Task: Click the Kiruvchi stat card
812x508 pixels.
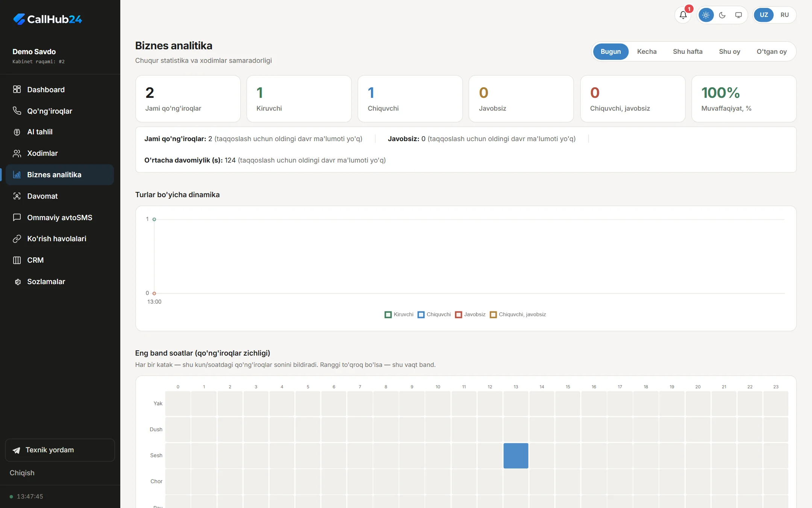Action: coord(299,99)
